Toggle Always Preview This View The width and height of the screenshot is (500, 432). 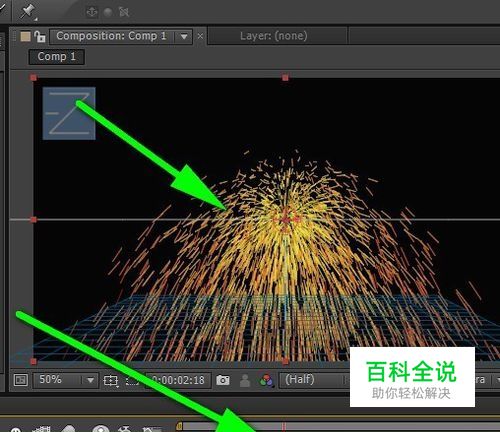pyautogui.click(x=21, y=380)
